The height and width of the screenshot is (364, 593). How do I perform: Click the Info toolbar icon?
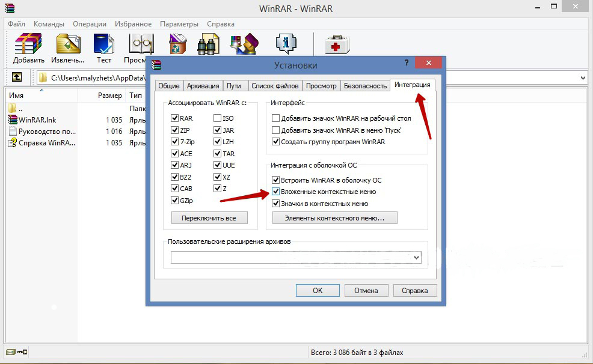[x=286, y=46]
